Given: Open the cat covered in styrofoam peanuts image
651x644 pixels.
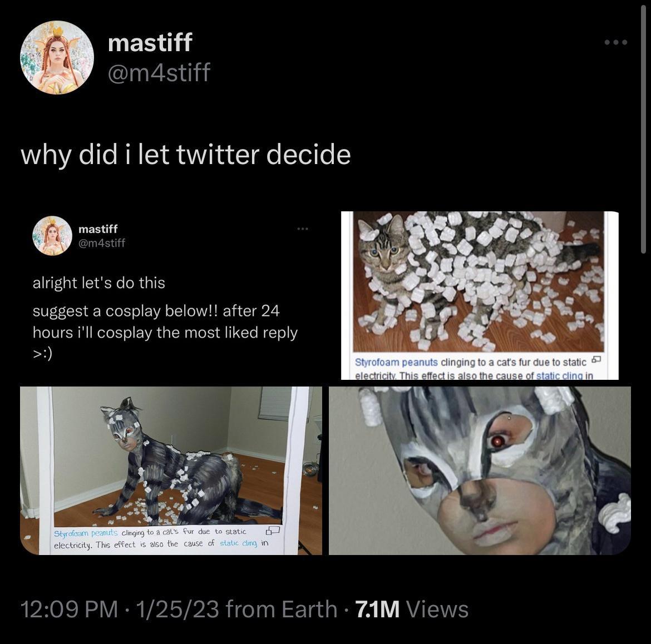Looking at the screenshot, I should 480,284.
